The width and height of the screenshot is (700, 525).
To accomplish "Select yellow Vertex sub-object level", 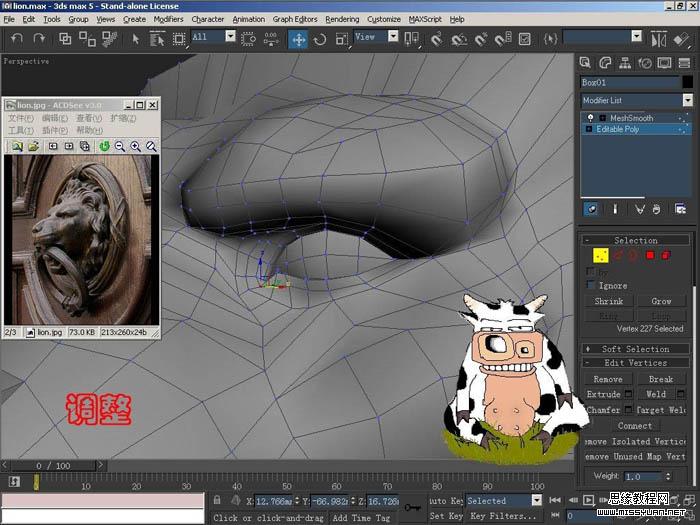I will coord(601,256).
